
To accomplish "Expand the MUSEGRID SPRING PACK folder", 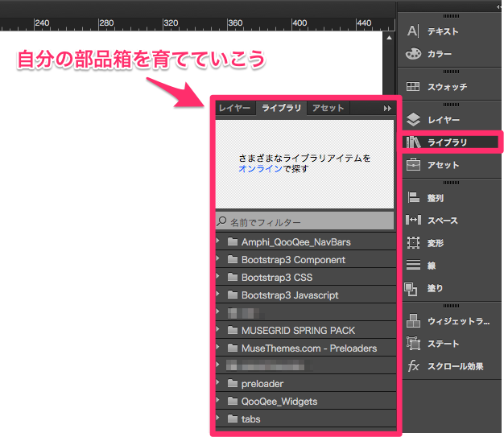I will click(218, 329).
